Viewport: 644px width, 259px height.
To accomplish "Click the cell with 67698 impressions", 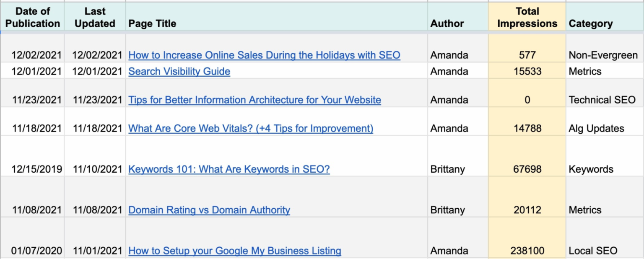I will coord(527,169).
